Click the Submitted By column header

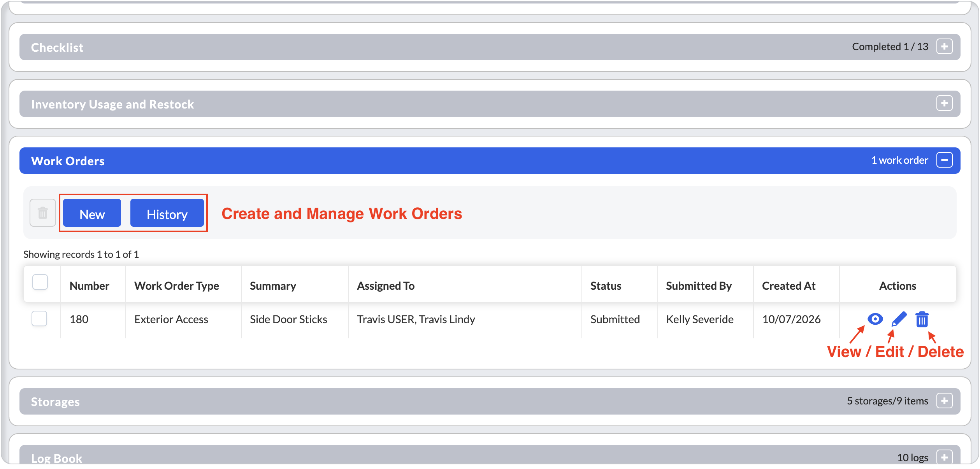tap(699, 286)
